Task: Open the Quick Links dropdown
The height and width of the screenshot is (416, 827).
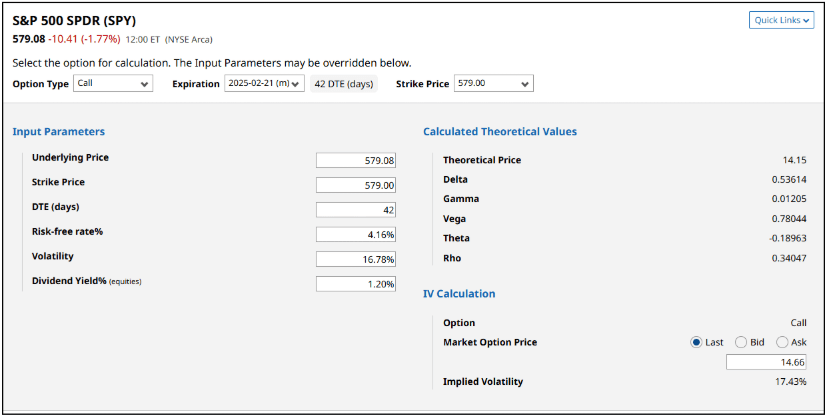Action: tap(781, 20)
